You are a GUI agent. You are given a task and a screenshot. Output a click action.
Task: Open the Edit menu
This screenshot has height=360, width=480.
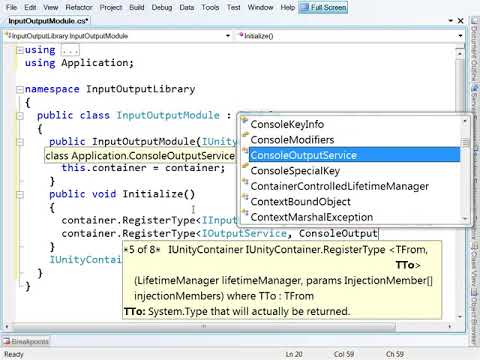pyautogui.click(x=30, y=7)
